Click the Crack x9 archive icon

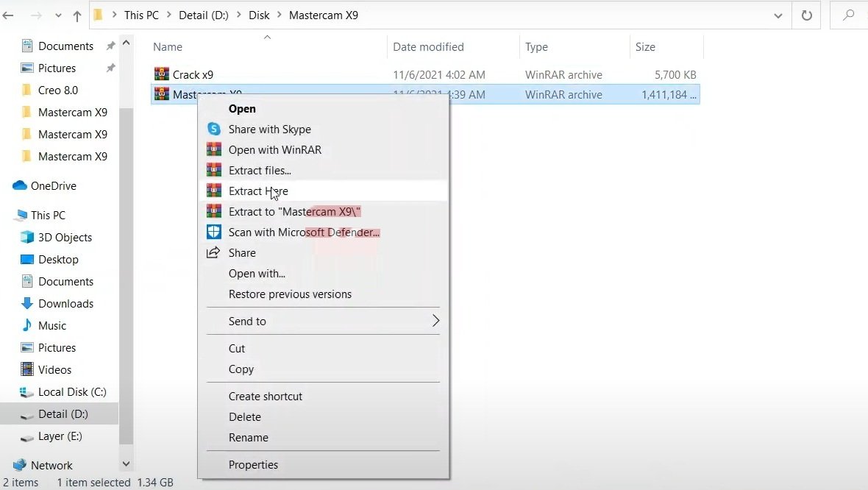click(162, 74)
